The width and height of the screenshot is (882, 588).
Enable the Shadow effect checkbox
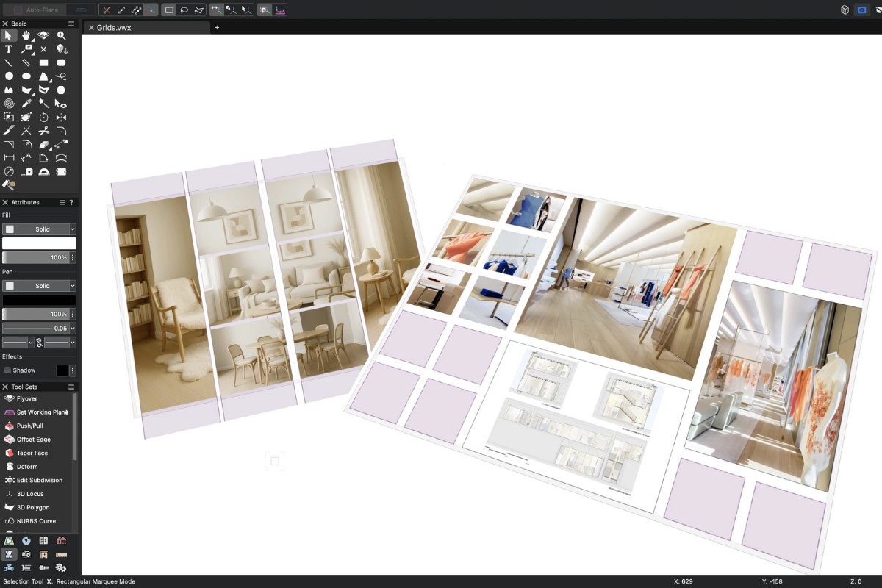click(x=7, y=370)
